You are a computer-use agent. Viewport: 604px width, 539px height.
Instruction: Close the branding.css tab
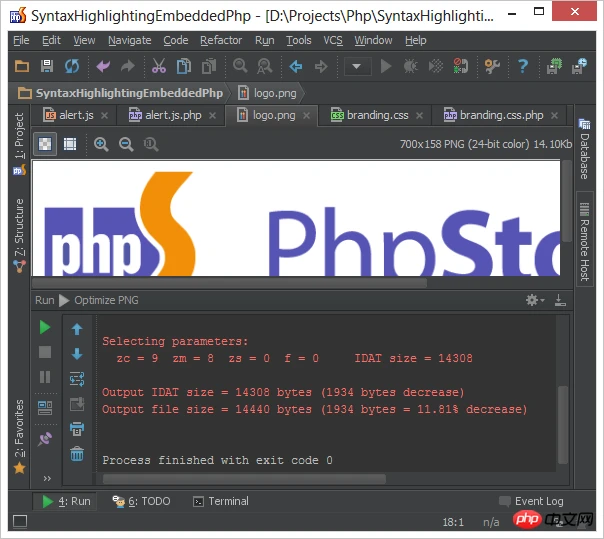point(419,116)
